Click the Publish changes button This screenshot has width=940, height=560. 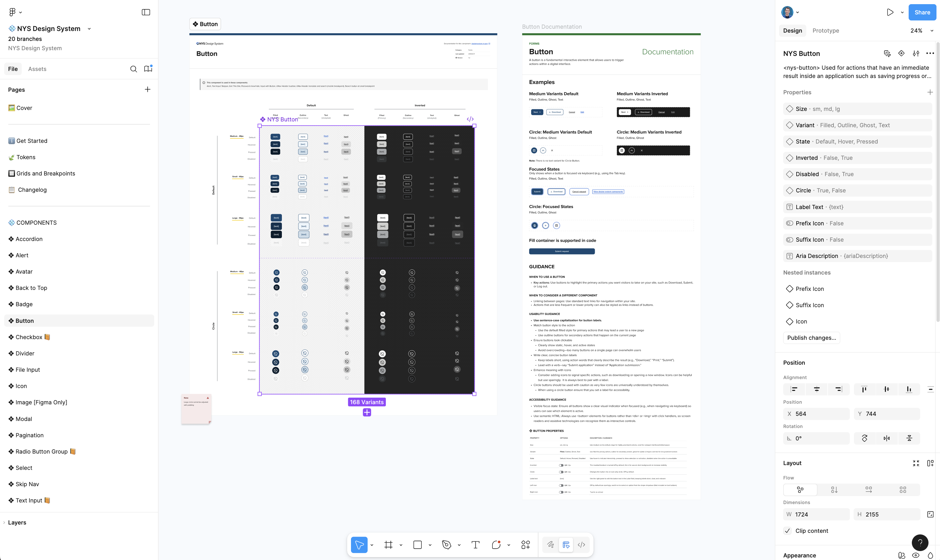click(811, 337)
